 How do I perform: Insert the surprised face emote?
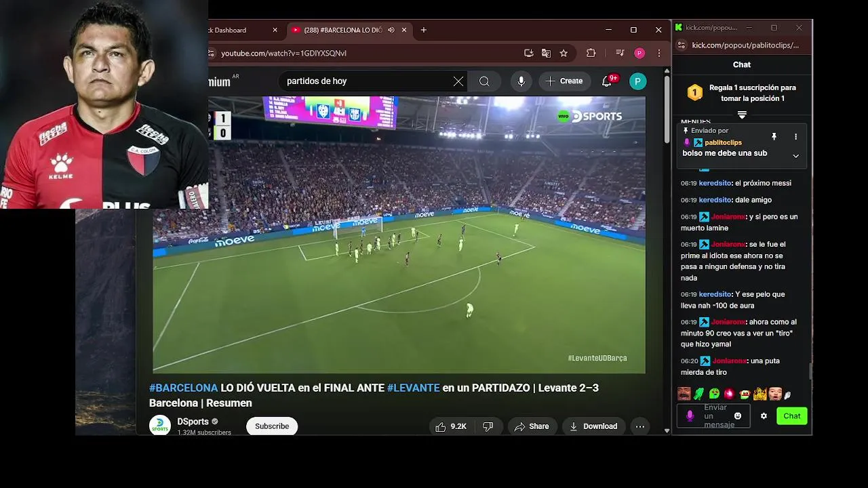[x=775, y=394]
